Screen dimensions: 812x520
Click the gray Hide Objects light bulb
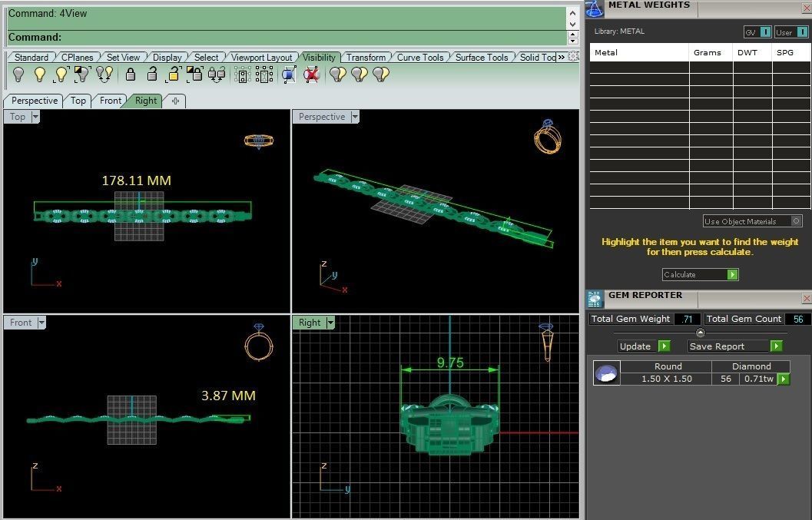(18, 75)
